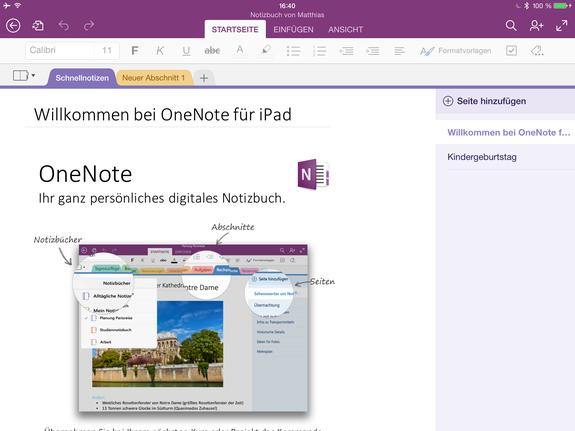Tap the battery status indicator
The height and width of the screenshot is (431, 575).
click(x=563, y=6)
